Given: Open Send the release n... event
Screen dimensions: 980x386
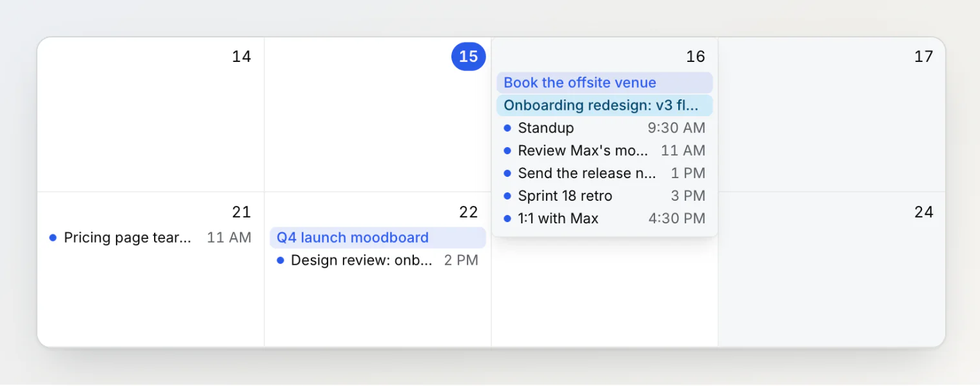Looking at the screenshot, I should [605, 173].
